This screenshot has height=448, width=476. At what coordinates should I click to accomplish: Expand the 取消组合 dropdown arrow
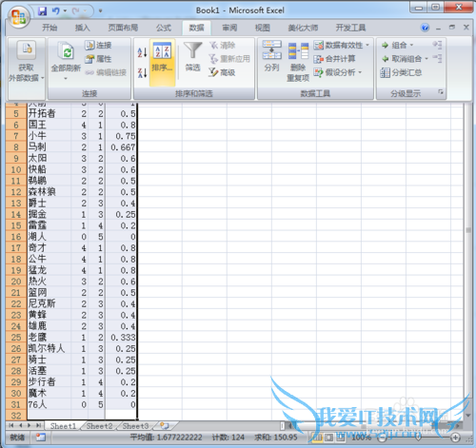426,59
